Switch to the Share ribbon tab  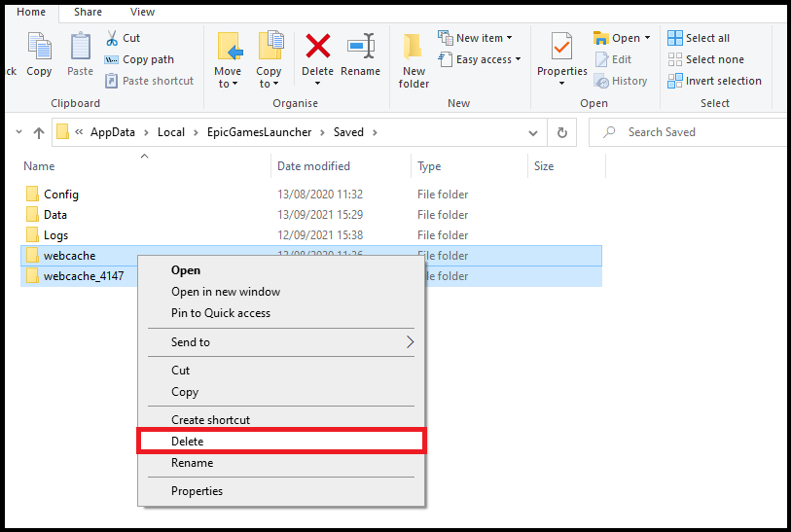88,12
